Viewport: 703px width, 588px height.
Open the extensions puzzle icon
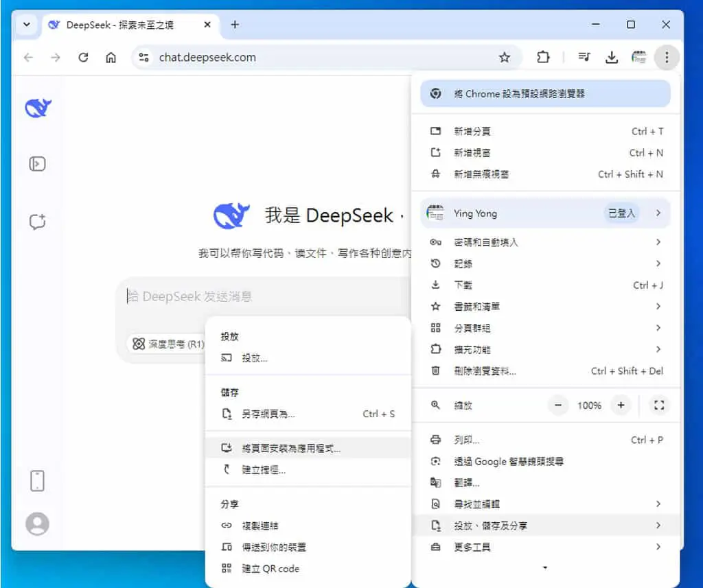point(543,58)
